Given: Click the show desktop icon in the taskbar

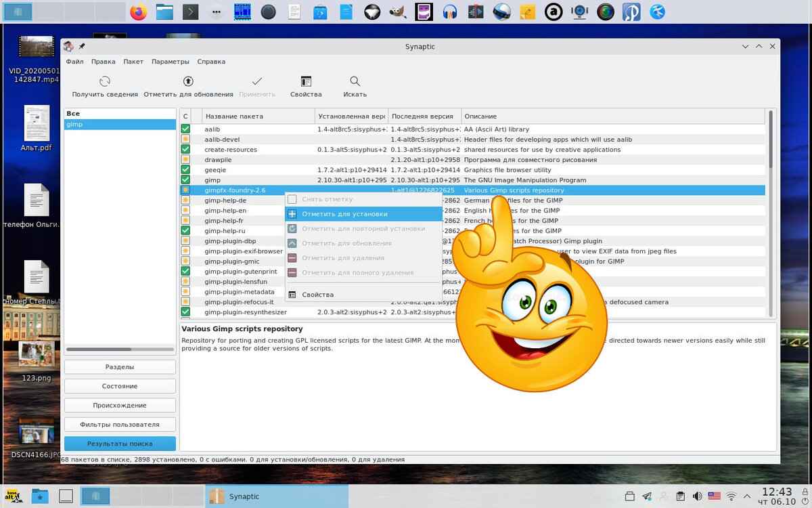Looking at the screenshot, I should click(x=66, y=496).
